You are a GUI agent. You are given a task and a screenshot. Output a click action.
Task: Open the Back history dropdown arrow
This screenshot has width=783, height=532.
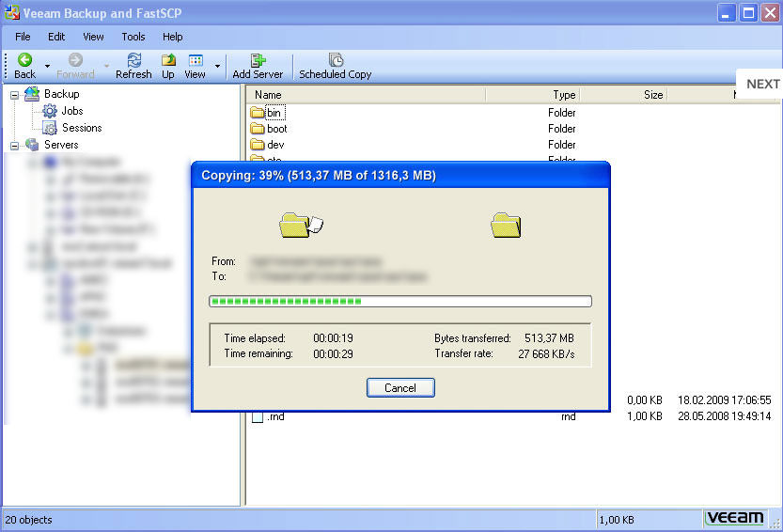pyautogui.click(x=47, y=66)
